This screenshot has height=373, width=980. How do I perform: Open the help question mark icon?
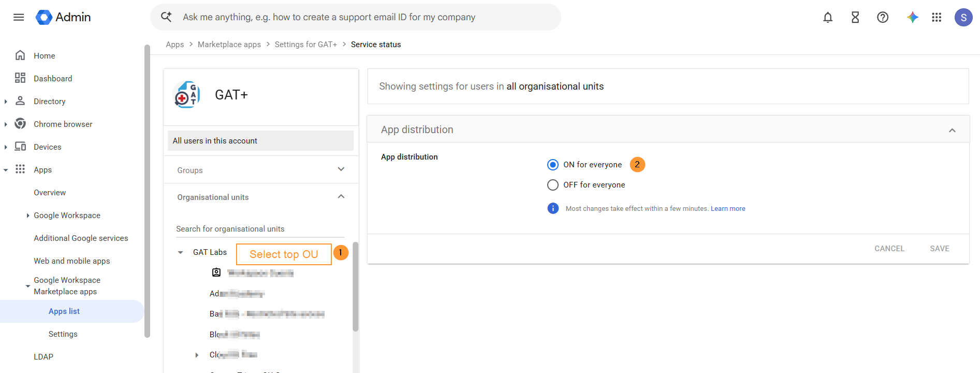pyautogui.click(x=883, y=17)
